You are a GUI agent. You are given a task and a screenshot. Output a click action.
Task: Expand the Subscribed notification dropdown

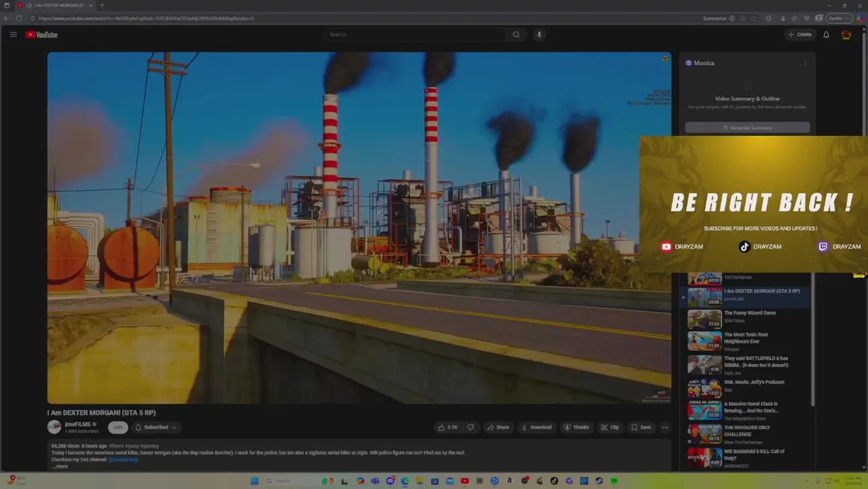156,427
